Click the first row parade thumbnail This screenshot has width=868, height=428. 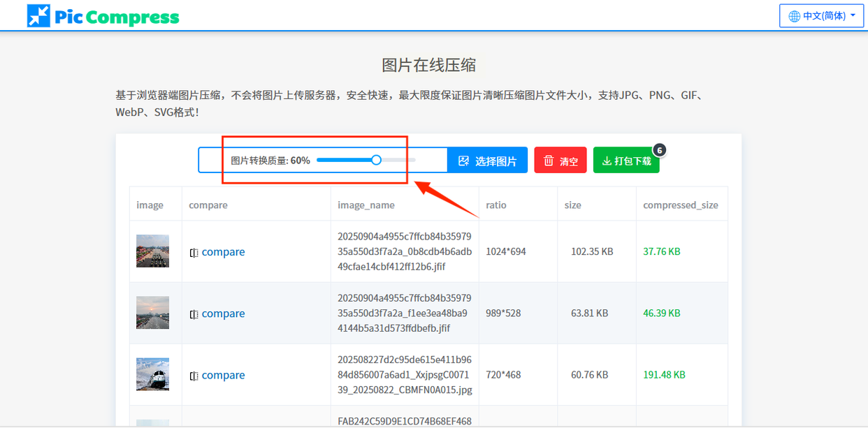pyautogui.click(x=152, y=251)
